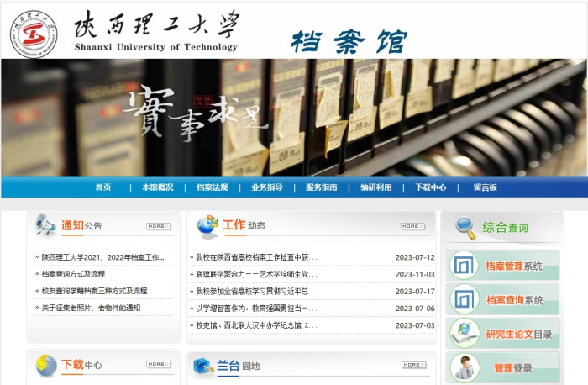Screen dimensions: 588x385
Task: Open news 联建联学聚合力——艺术学院师生
Action: click(x=256, y=274)
